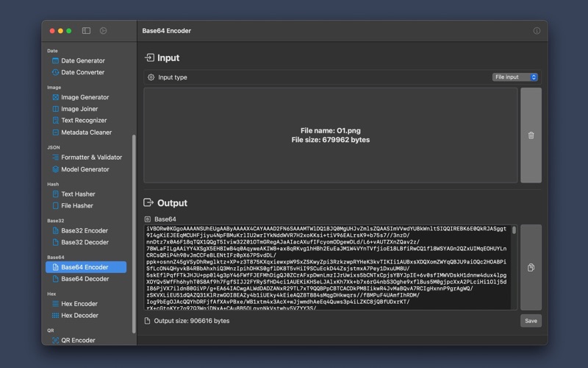The height and width of the screenshot is (368, 588).
Task: Click the 'Input type' label
Action: (x=173, y=77)
